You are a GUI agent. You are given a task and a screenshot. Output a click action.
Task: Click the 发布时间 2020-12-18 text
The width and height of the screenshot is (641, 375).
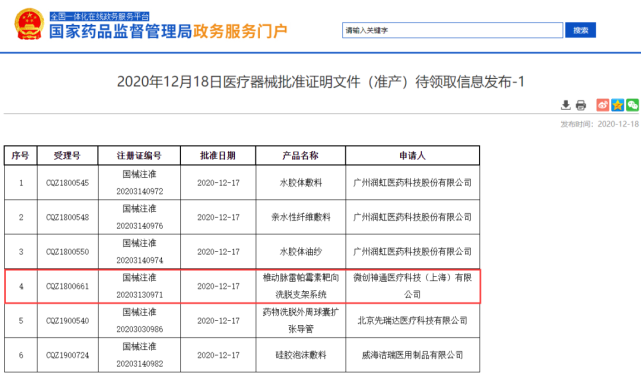pyautogui.click(x=599, y=124)
